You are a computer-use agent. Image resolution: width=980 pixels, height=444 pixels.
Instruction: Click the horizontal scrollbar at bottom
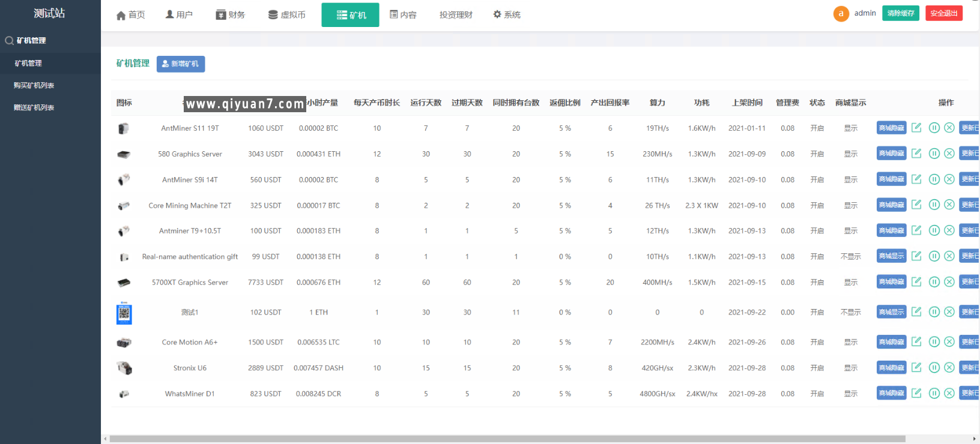point(507,439)
